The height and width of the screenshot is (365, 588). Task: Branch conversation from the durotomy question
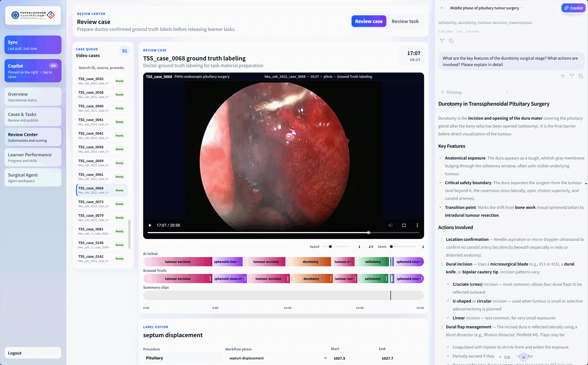pos(572,76)
